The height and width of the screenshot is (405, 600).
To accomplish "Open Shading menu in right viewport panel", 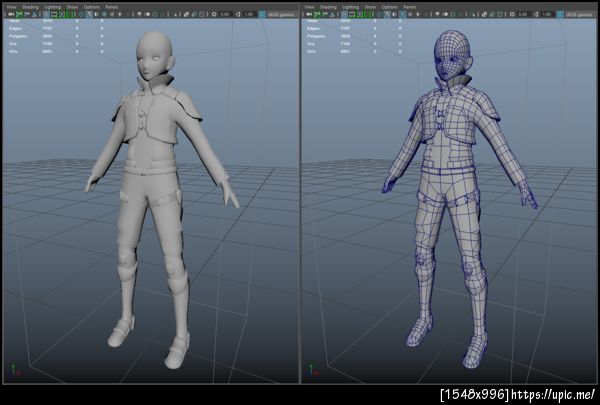I will 328,7.
